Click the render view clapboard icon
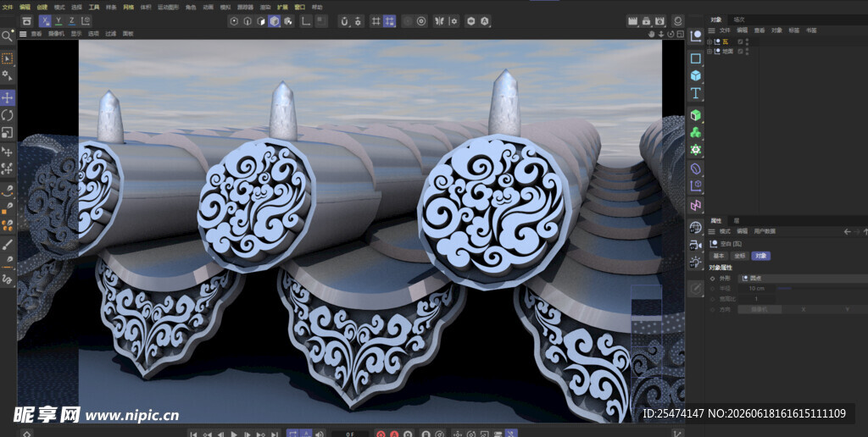This screenshot has height=437, width=868. (x=632, y=21)
